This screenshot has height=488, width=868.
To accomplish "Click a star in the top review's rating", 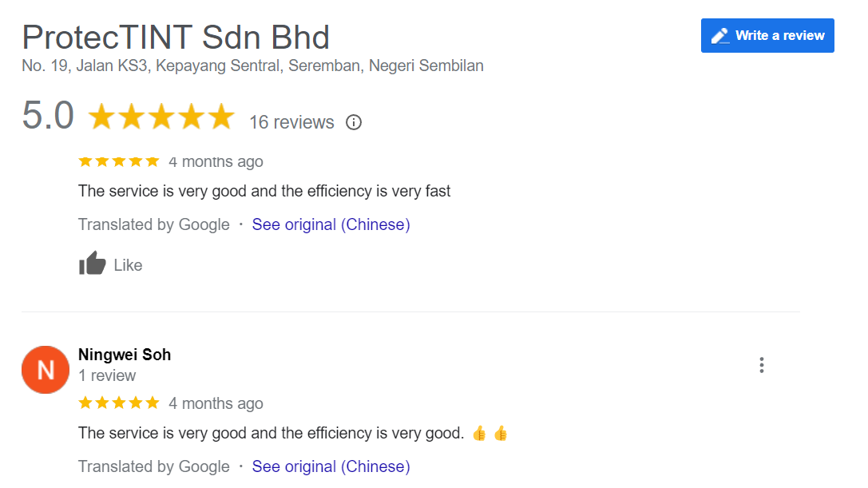I will 118,161.
